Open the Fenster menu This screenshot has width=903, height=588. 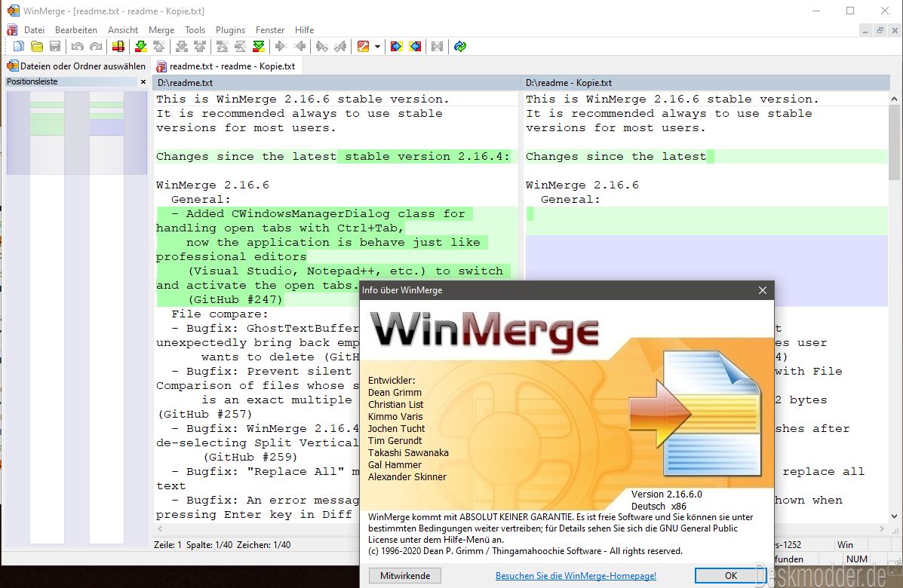tap(270, 30)
